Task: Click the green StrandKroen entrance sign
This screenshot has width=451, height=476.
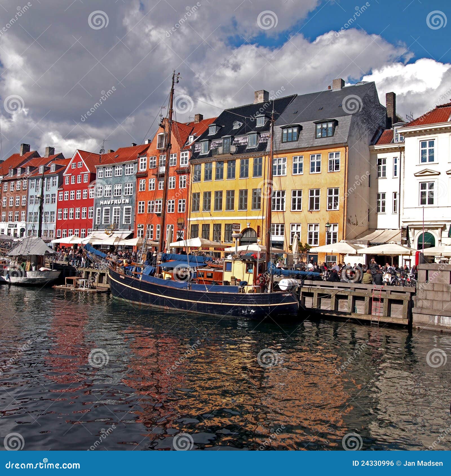Action: pyautogui.click(x=425, y=243)
